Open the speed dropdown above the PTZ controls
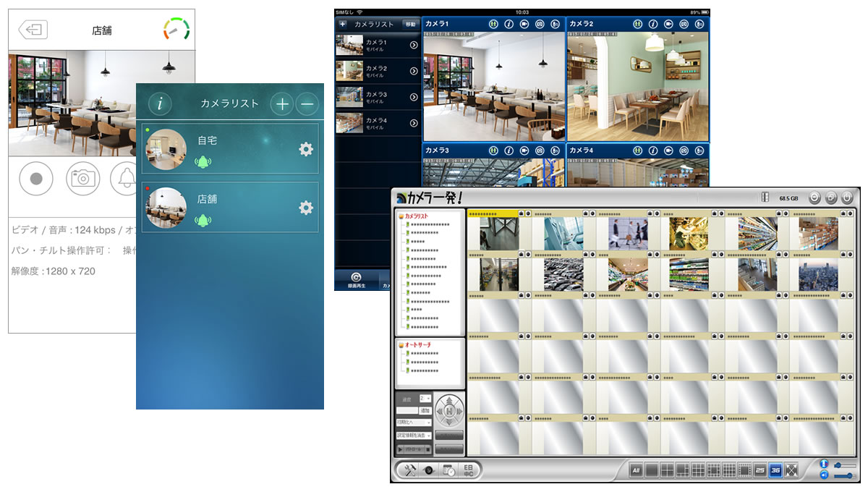 click(425, 399)
